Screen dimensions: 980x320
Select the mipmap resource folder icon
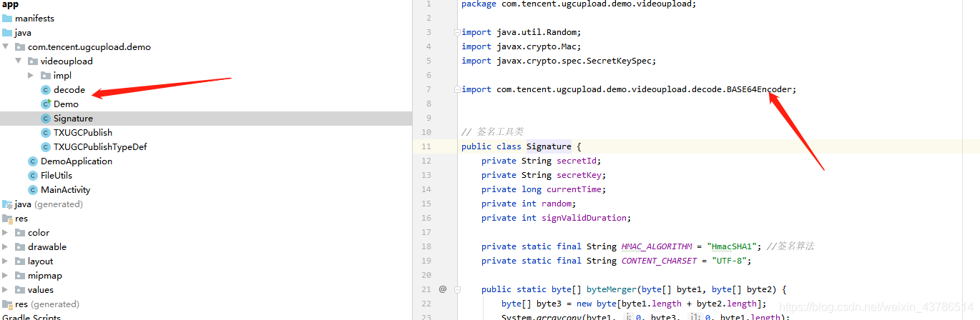(20, 276)
